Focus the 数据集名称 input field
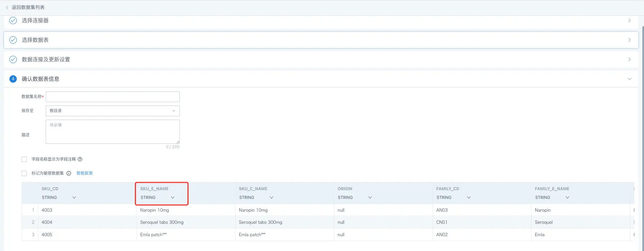Viewport: 644px width, 251px height. [113, 97]
